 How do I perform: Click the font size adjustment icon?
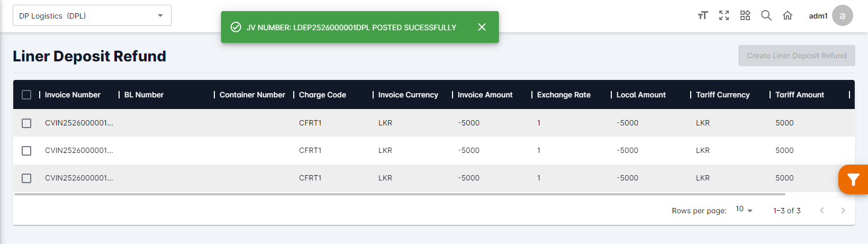click(x=703, y=15)
